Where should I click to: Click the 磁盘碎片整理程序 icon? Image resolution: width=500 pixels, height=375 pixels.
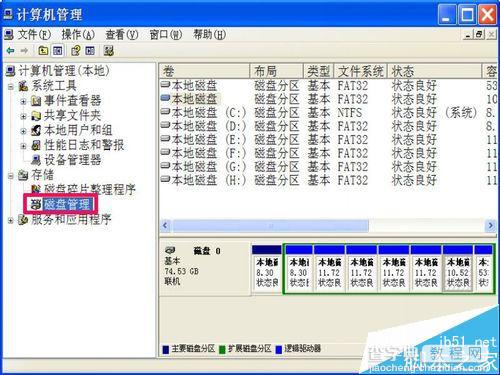click(36, 189)
